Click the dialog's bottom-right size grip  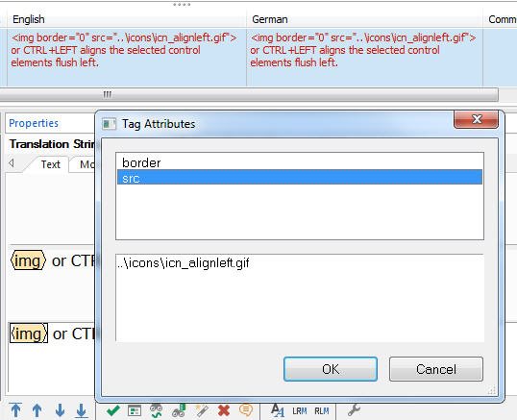[492, 390]
